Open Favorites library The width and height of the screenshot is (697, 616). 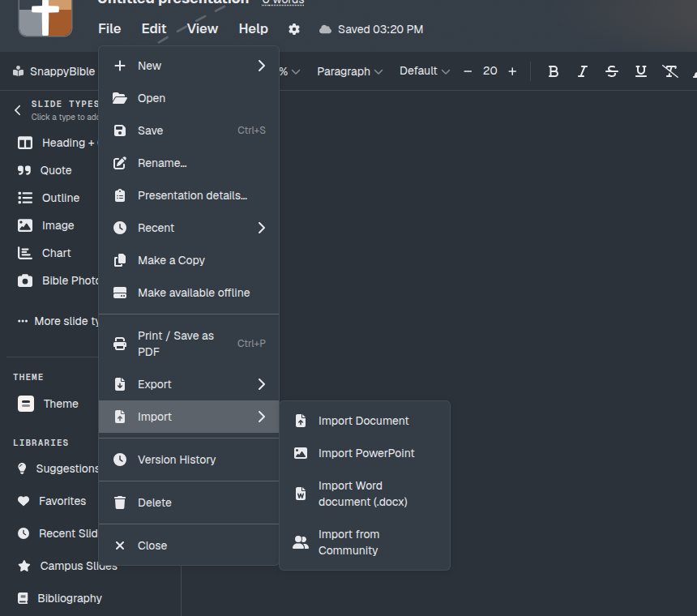point(52,501)
